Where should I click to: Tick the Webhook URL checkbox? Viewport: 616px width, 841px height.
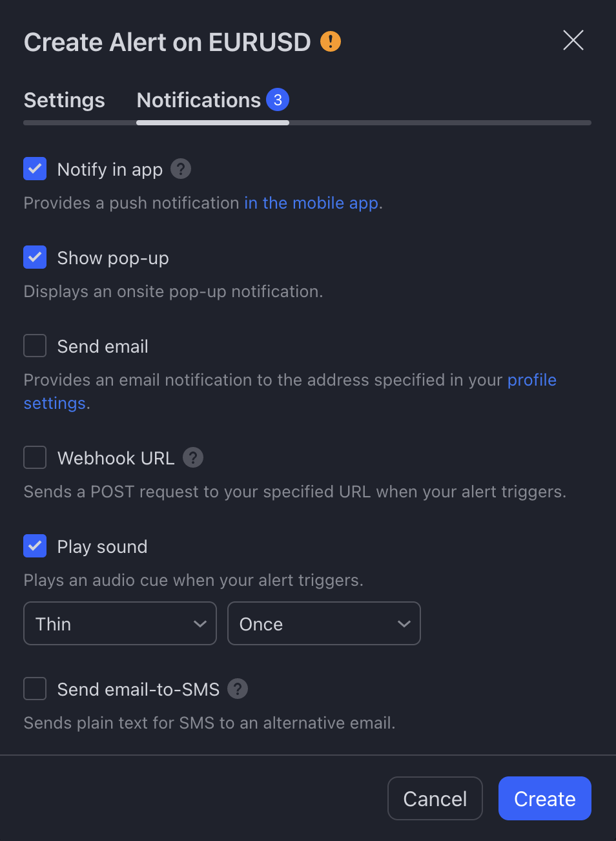[x=35, y=457]
